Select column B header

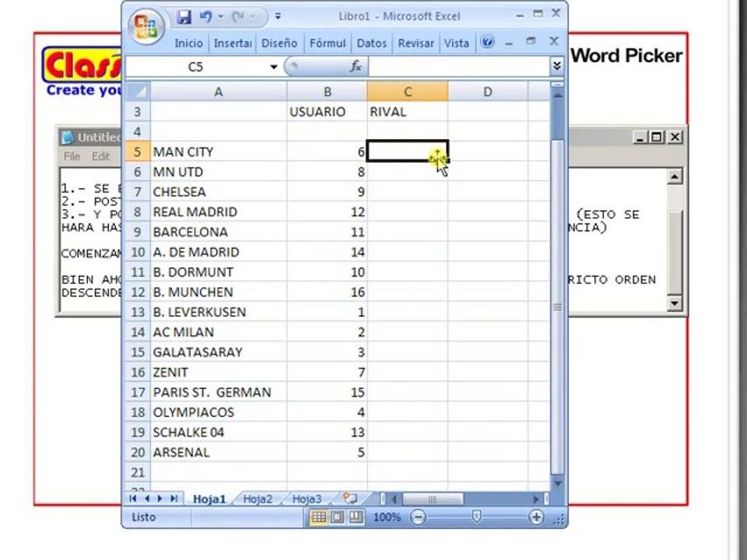tap(328, 92)
